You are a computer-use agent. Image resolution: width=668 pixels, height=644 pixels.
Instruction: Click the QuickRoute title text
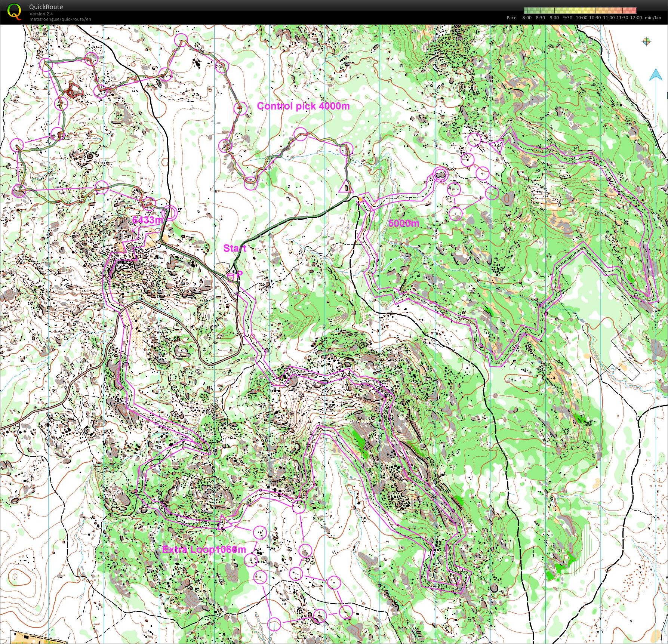coord(46,7)
